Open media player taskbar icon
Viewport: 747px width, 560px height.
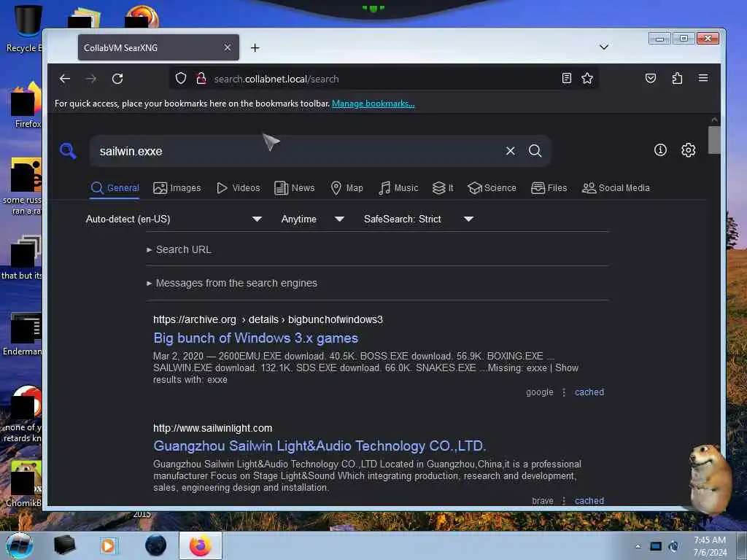(109, 545)
